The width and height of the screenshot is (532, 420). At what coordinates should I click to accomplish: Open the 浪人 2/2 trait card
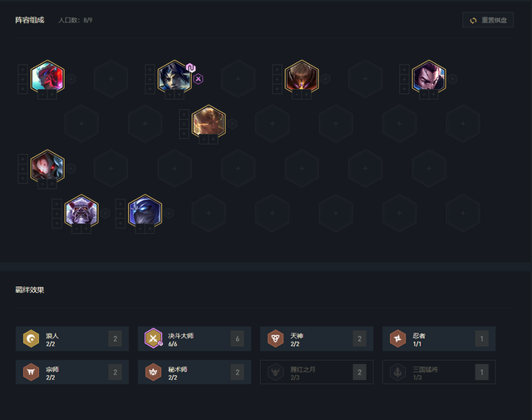pyautogui.click(x=72, y=338)
